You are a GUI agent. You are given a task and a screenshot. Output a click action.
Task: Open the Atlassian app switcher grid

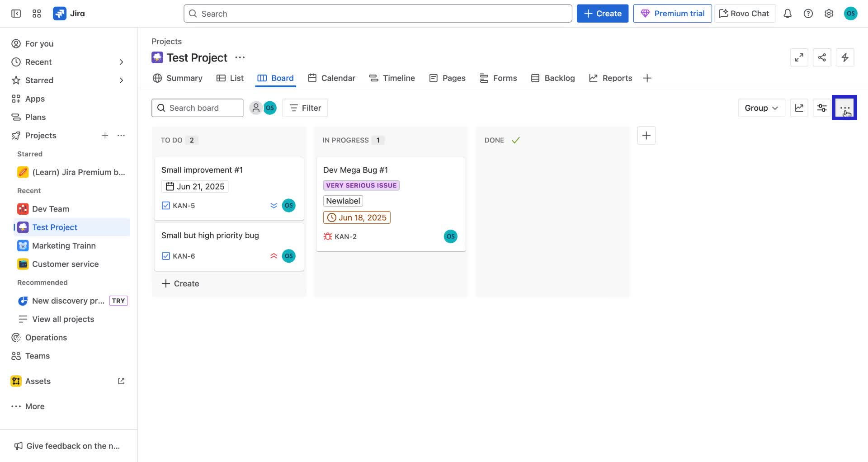click(x=37, y=13)
